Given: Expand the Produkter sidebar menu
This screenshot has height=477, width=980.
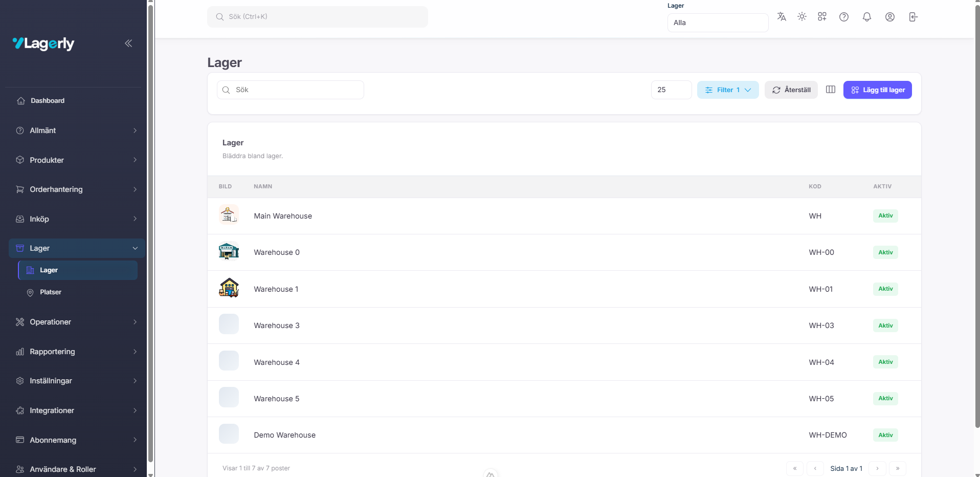Looking at the screenshot, I should 77,160.
